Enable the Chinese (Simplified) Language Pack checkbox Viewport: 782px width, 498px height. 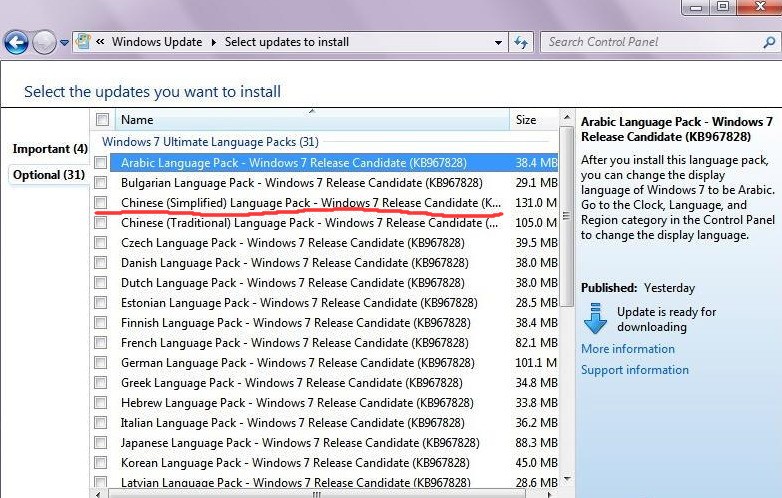click(101, 203)
